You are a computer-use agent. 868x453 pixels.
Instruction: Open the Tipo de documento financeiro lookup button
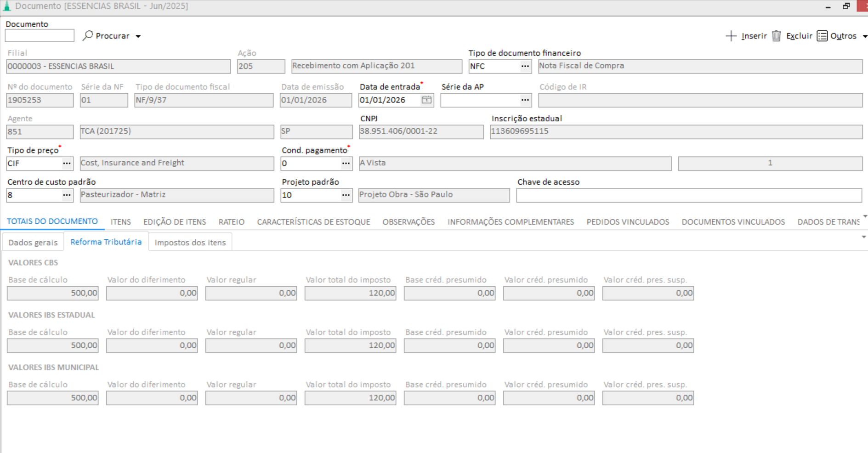(x=525, y=66)
